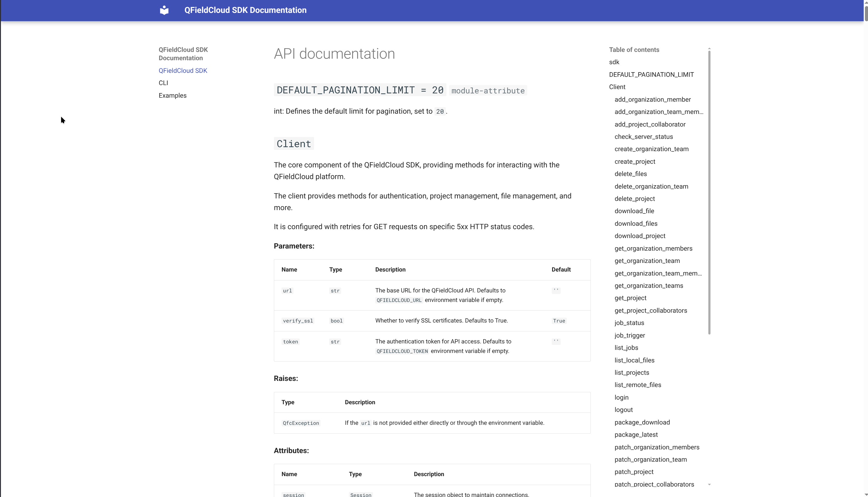
Task: Open list_remote_files in table of contents
Action: coord(638,385)
